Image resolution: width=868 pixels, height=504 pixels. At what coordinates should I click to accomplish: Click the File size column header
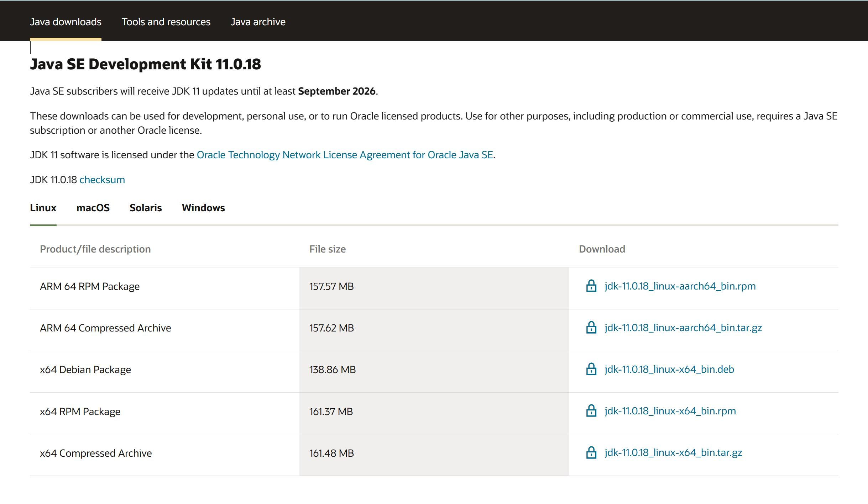328,249
